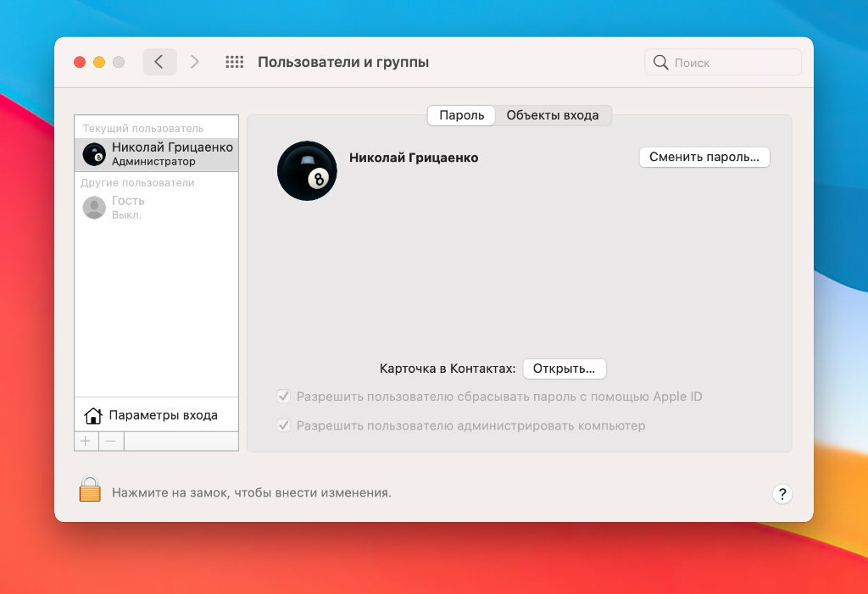
Task: Minimize the window with yellow button
Action: click(99, 62)
